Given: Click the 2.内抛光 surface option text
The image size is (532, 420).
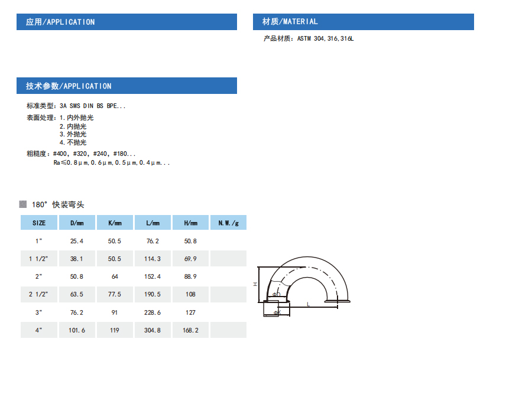Looking at the screenshot, I should (73, 126).
